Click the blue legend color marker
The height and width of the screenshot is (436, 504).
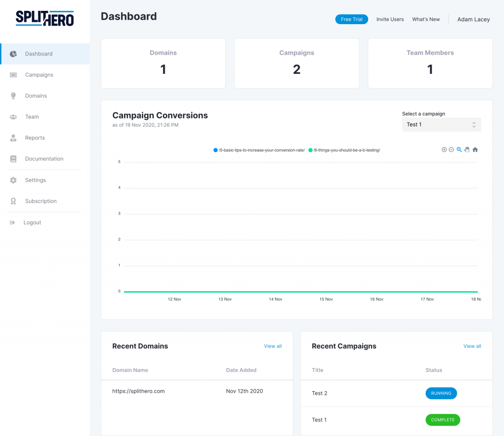tap(216, 150)
